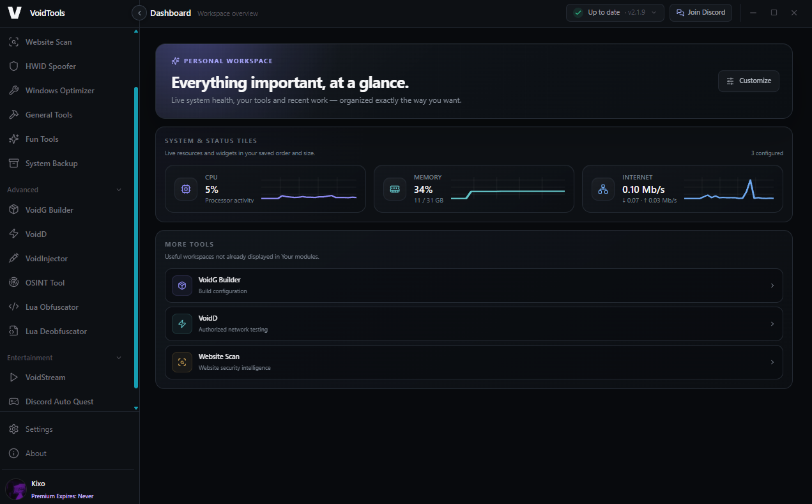Open VoidG Builder row chevron
Screen dimensions: 812x504
point(772,286)
